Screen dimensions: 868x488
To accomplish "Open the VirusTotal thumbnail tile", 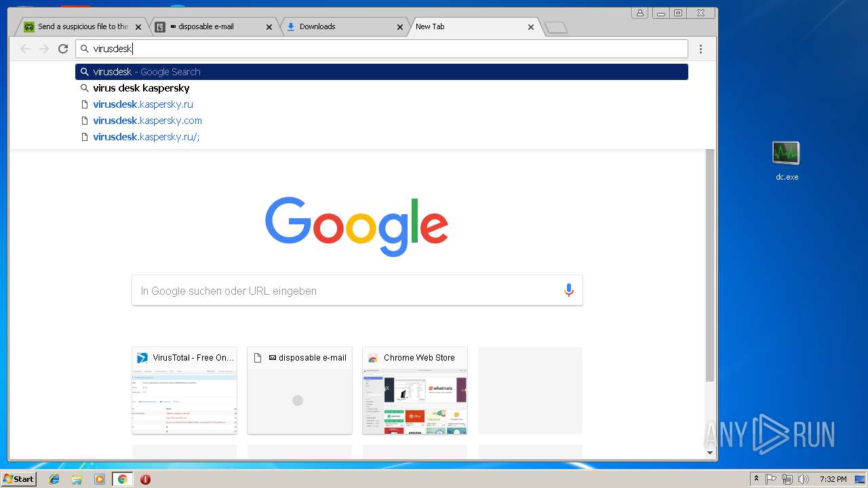I will click(184, 390).
